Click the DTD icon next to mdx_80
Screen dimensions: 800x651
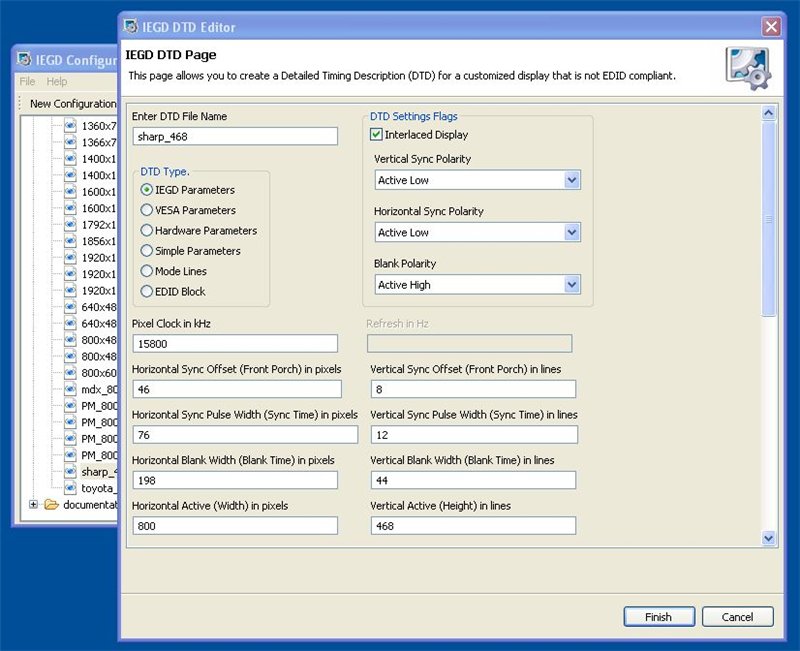click(70, 389)
